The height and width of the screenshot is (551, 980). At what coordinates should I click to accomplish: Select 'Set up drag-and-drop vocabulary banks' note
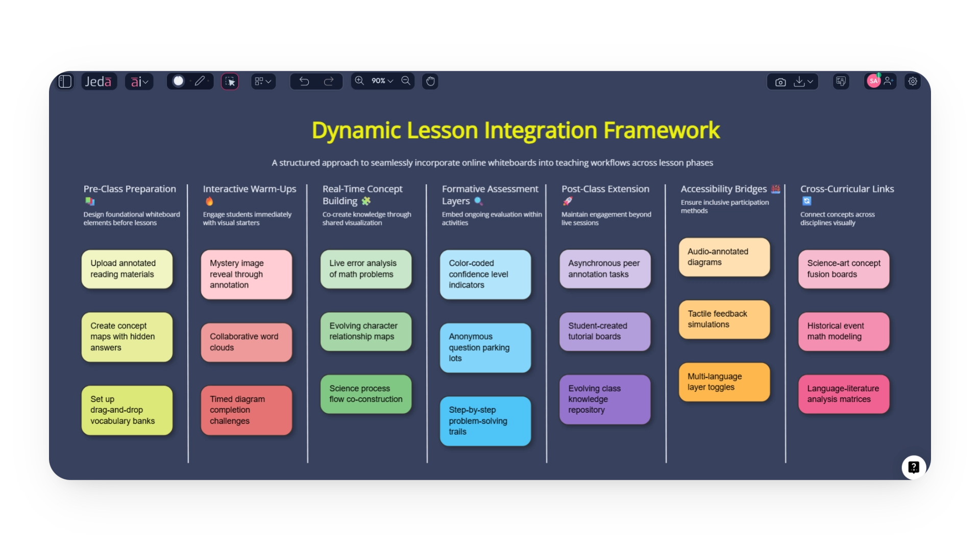pyautogui.click(x=127, y=410)
